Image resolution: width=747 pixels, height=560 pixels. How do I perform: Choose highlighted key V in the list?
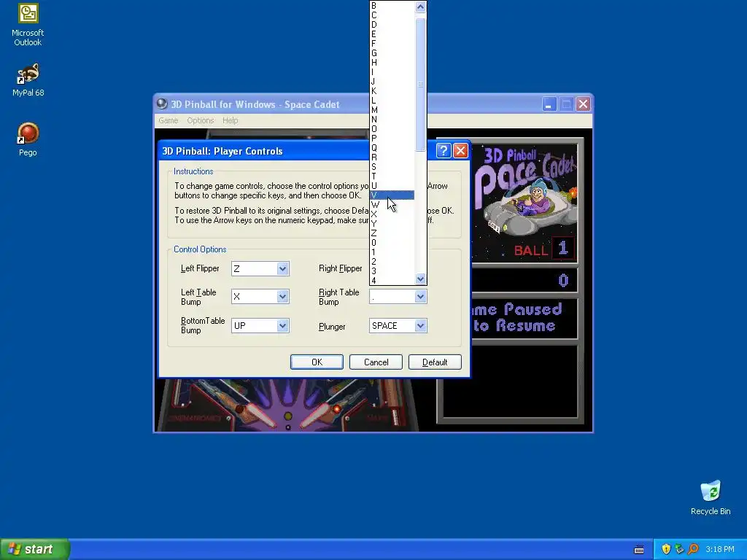pos(392,195)
